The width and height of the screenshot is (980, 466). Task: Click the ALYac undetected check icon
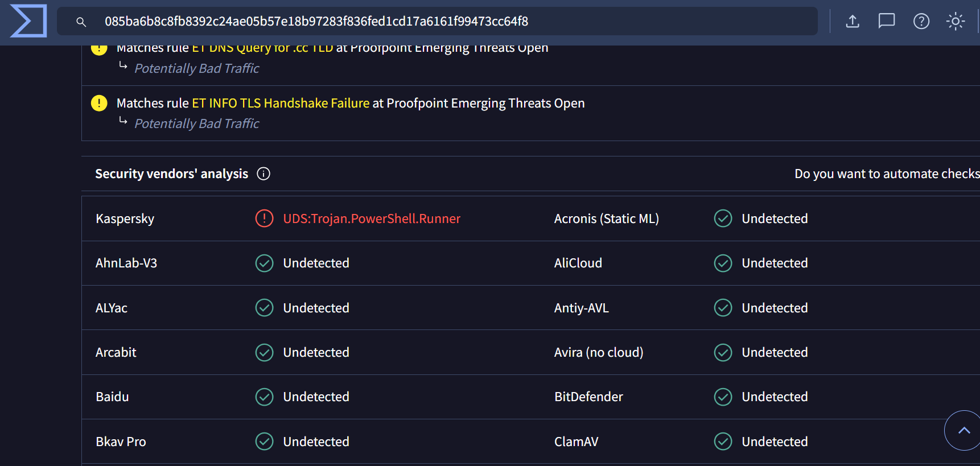point(264,308)
